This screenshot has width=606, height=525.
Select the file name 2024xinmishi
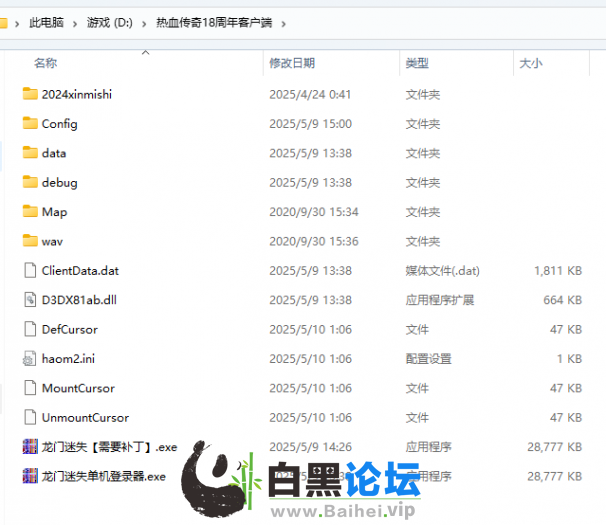(77, 94)
